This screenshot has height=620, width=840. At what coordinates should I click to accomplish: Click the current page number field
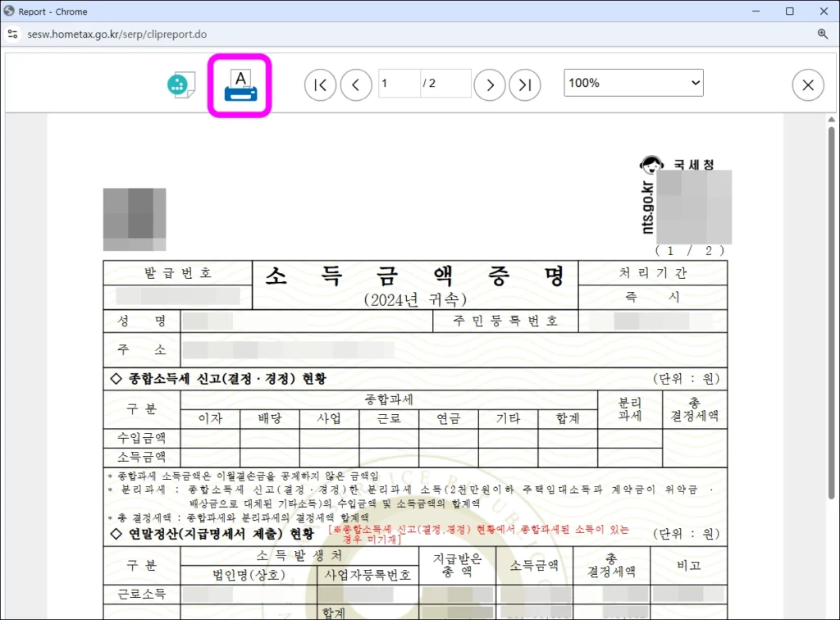tap(399, 83)
